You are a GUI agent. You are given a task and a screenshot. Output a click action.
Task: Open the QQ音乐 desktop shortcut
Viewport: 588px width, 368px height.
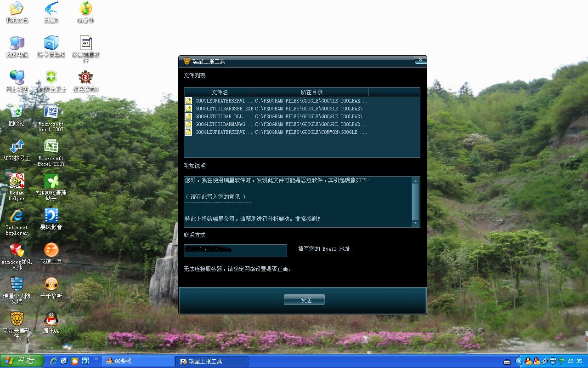(85, 12)
